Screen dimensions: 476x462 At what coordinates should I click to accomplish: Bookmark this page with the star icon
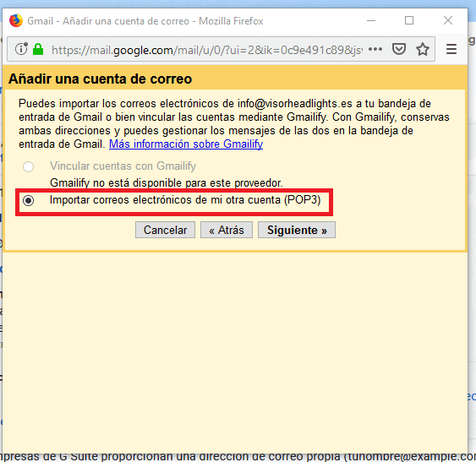[422, 49]
